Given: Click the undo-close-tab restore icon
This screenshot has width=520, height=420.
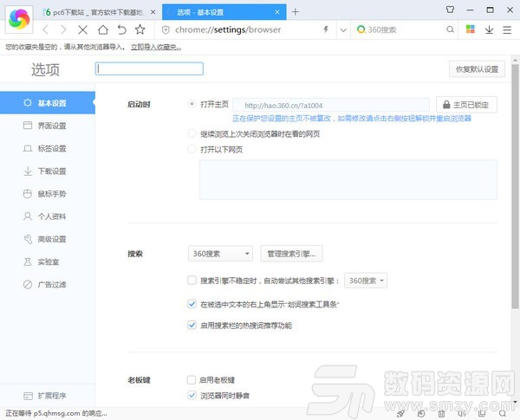Looking at the screenshot, I should [121, 29].
